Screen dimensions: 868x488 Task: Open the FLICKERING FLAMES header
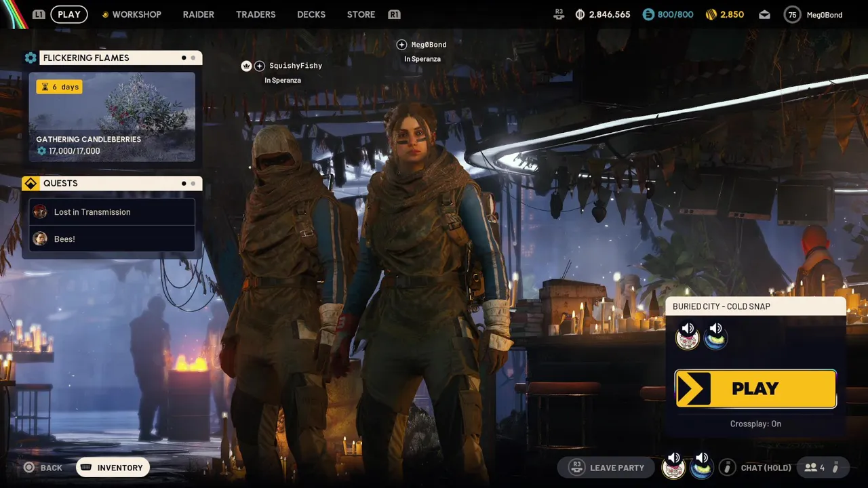pyautogui.click(x=121, y=58)
